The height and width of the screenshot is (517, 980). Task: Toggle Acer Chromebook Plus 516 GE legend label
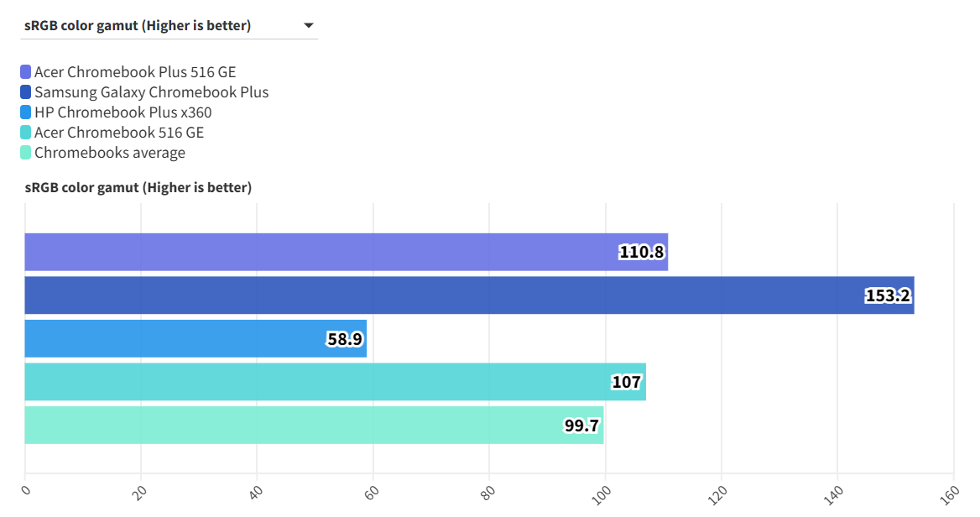click(135, 72)
